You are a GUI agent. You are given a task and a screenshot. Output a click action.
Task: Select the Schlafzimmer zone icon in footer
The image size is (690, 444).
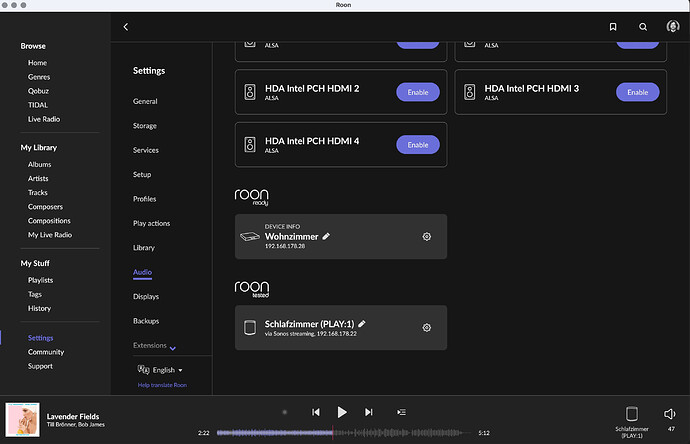point(631,414)
